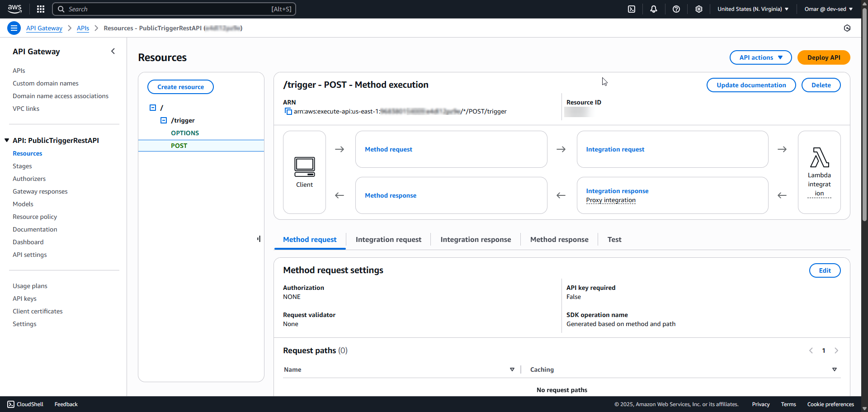Open the settings gear in top bar
The image size is (868, 412).
(x=699, y=9)
